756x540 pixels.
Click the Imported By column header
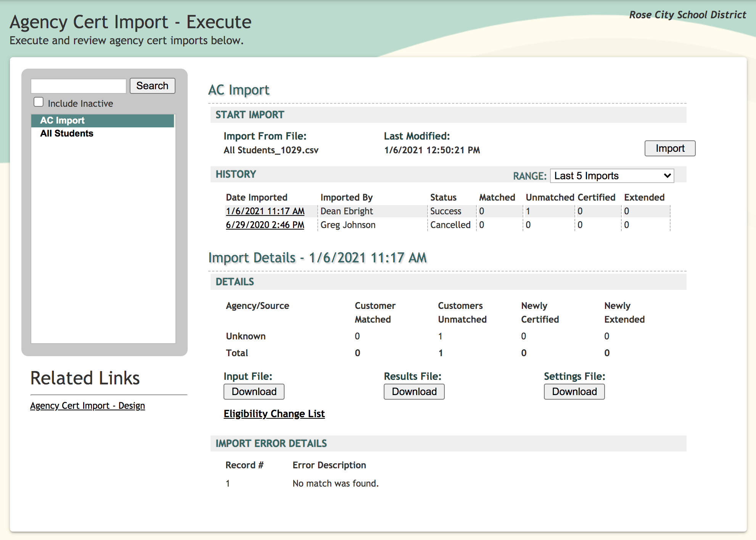click(346, 198)
